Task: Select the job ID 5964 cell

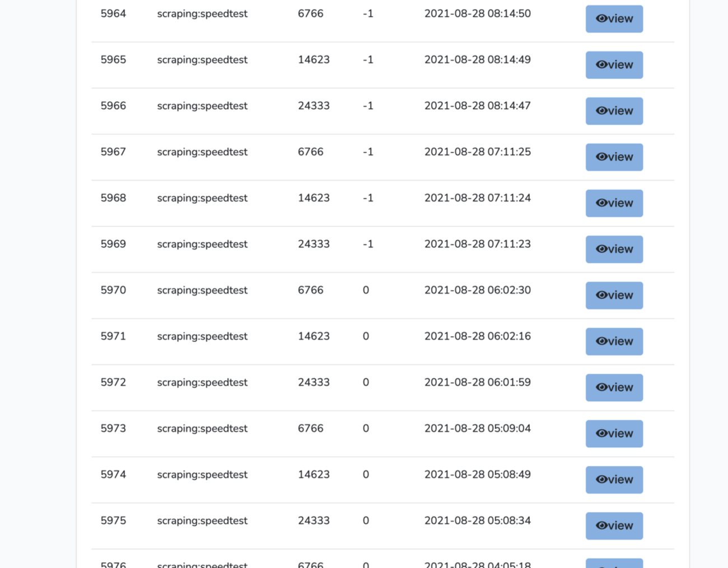Action: click(x=113, y=13)
